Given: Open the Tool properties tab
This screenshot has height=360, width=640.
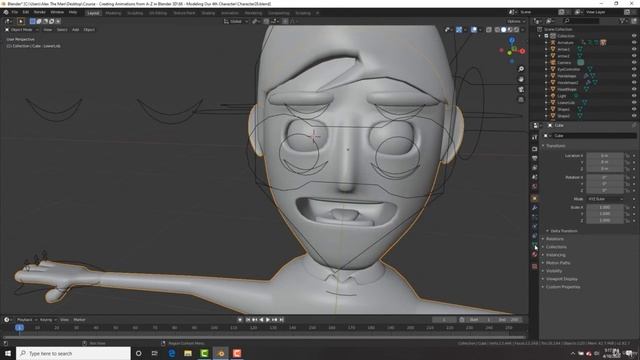Looking at the screenshot, I should (x=535, y=137).
